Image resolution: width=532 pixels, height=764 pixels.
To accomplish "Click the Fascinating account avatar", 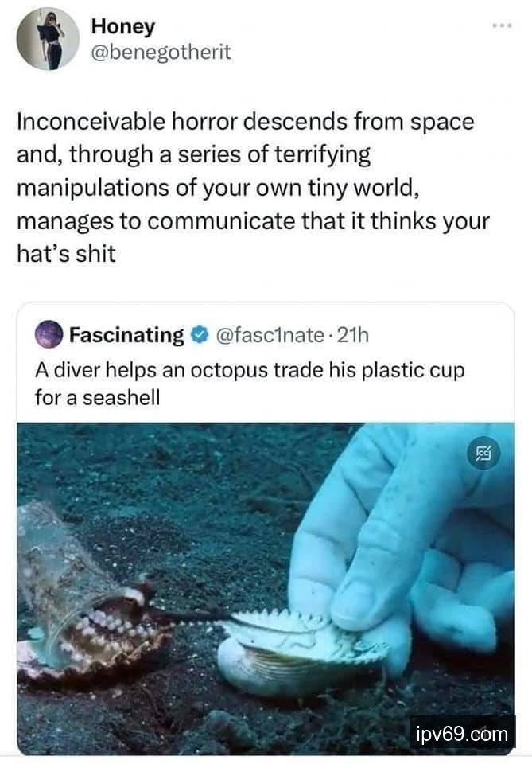I will pyautogui.click(x=49, y=335).
